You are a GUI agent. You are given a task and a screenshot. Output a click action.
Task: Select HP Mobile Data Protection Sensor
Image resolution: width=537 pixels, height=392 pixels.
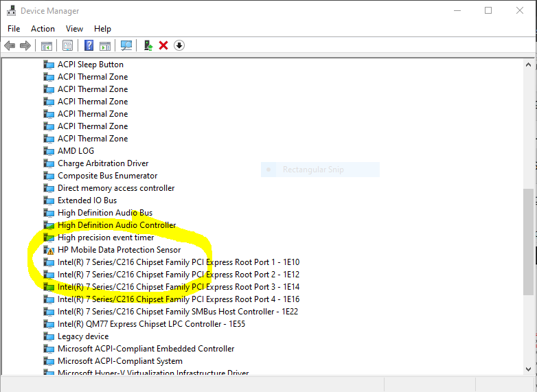[x=119, y=250]
